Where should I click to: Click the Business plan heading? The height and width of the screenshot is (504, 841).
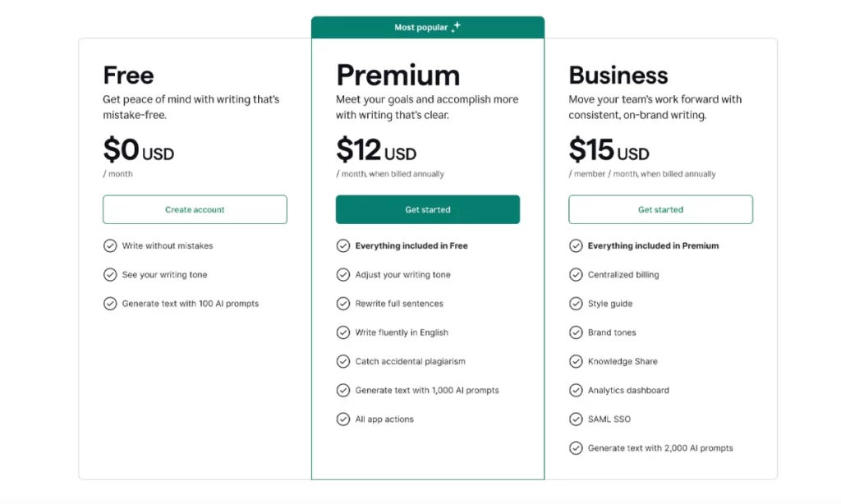(618, 76)
